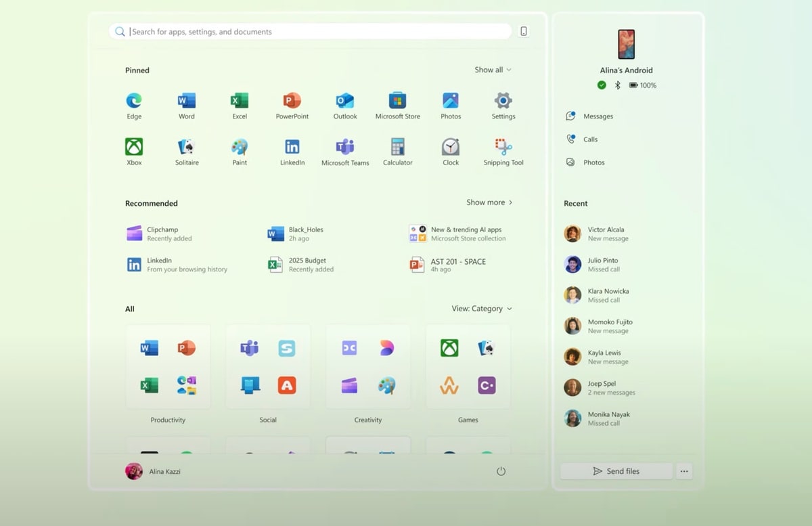This screenshot has height=526, width=812.
Task: Open Messages in the phone panel
Action: (x=597, y=116)
